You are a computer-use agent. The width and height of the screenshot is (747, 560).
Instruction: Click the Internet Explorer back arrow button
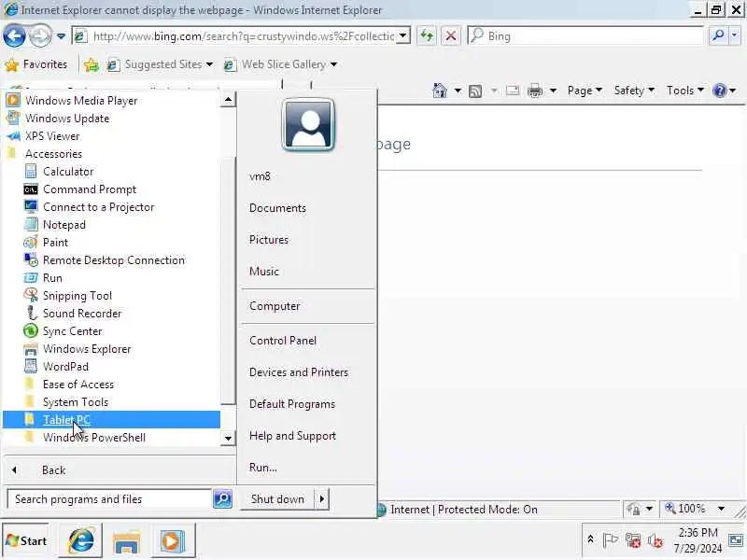click(14, 35)
